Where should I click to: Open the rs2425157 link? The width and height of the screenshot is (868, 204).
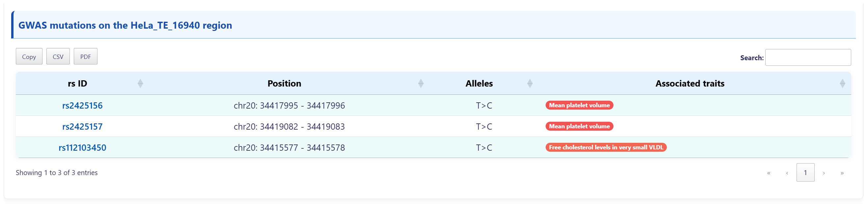[x=82, y=127]
